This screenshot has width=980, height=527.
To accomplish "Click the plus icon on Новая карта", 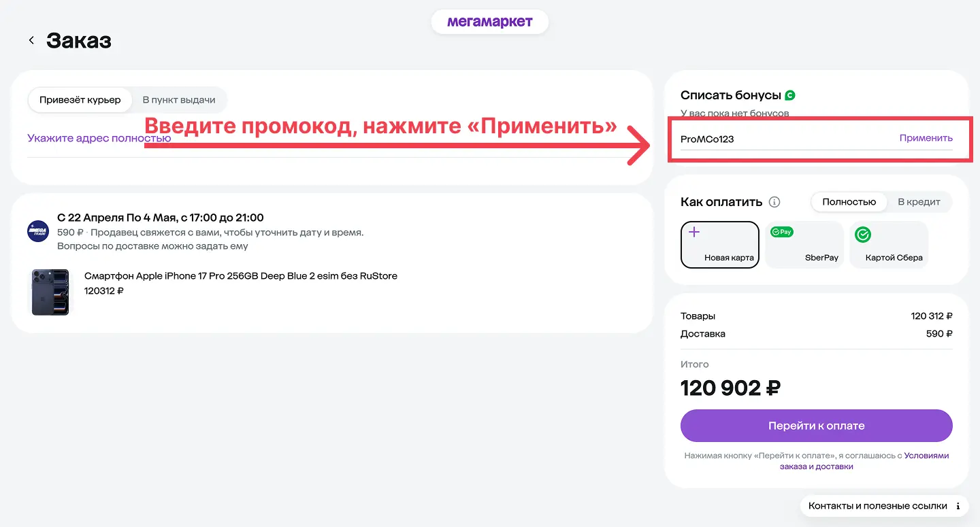I will pos(693,232).
